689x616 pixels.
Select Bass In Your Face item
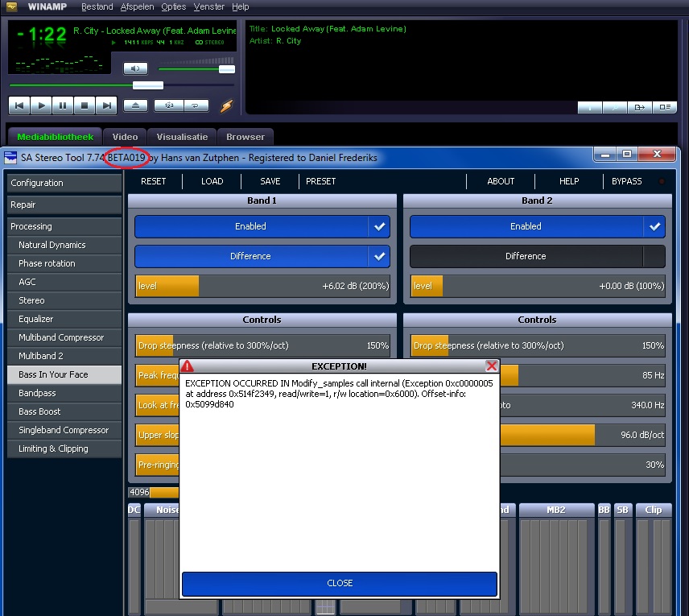(x=64, y=374)
